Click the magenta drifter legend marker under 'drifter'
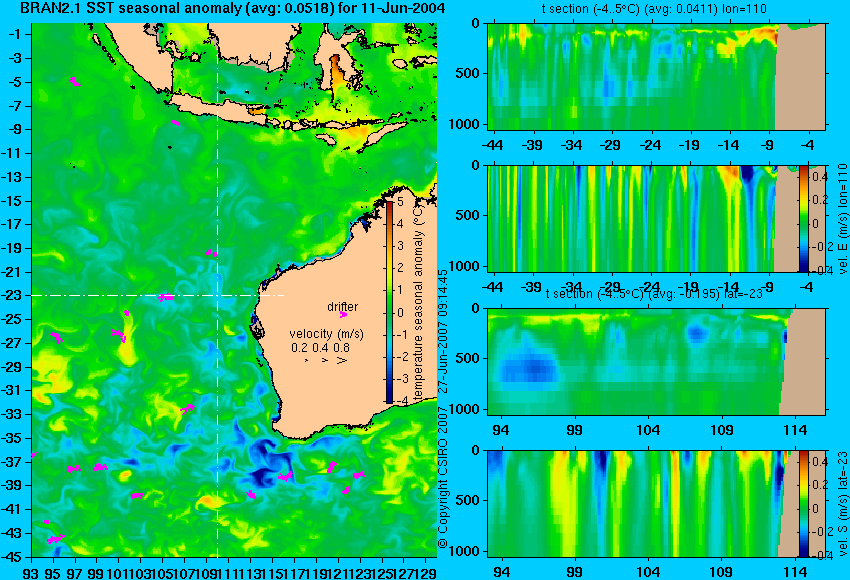The image size is (850, 580). pos(343,314)
